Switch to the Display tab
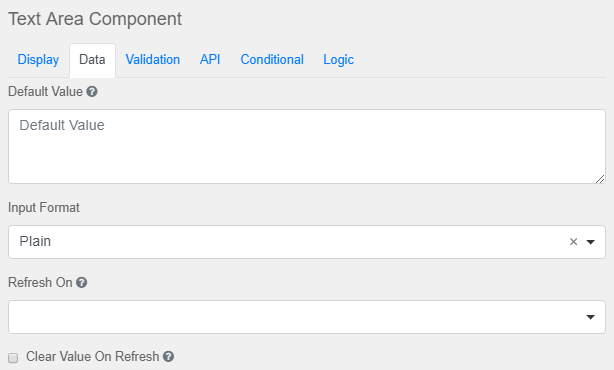Image resolution: width=614 pixels, height=370 pixels. tap(38, 60)
